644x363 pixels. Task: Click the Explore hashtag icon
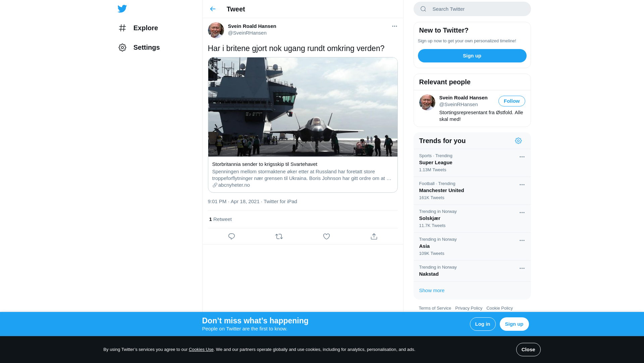coord(122,28)
